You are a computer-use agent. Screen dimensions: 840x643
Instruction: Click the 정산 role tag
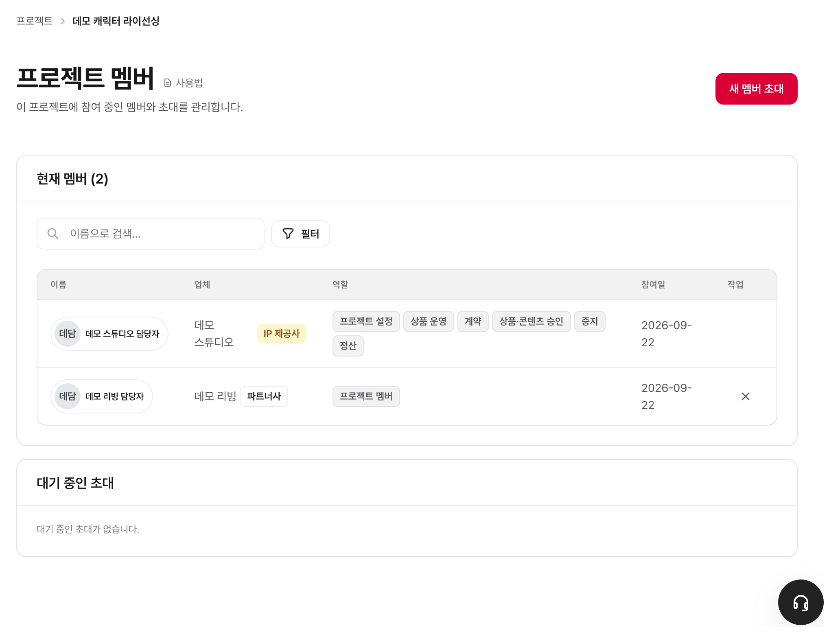(x=348, y=346)
